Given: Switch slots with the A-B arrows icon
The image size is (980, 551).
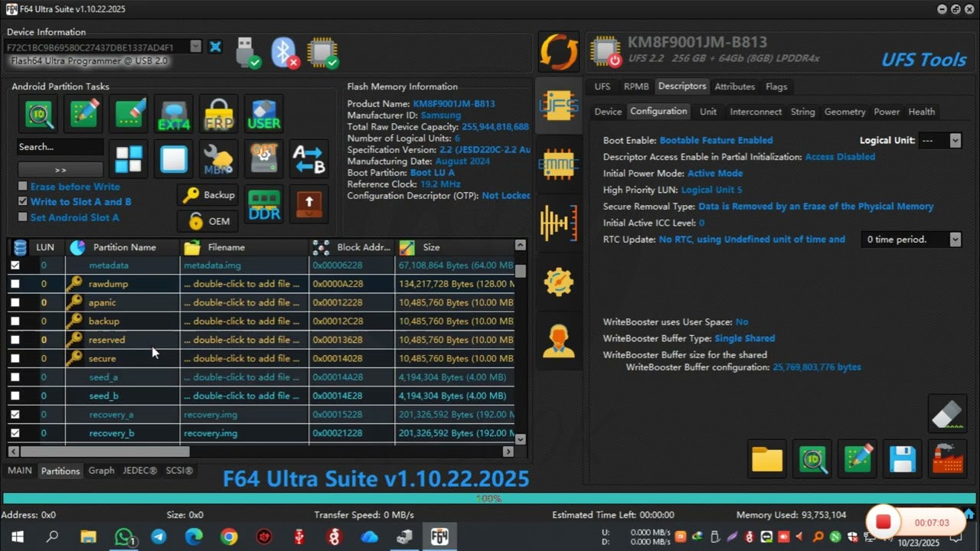Looking at the screenshot, I should click(x=309, y=160).
